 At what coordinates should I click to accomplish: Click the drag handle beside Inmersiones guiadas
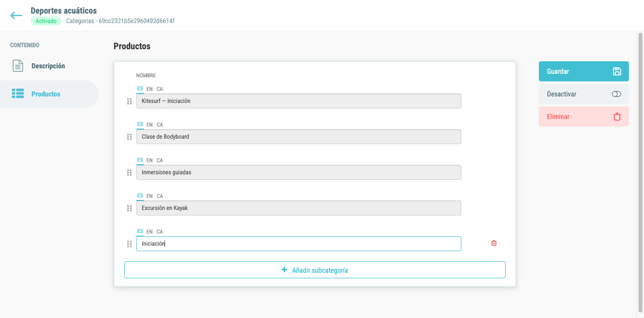(129, 172)
